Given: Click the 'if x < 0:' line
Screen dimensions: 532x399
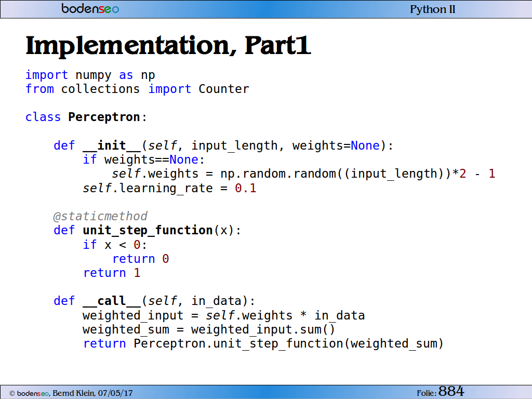Looking at the screenshot, I should point(115,245).
